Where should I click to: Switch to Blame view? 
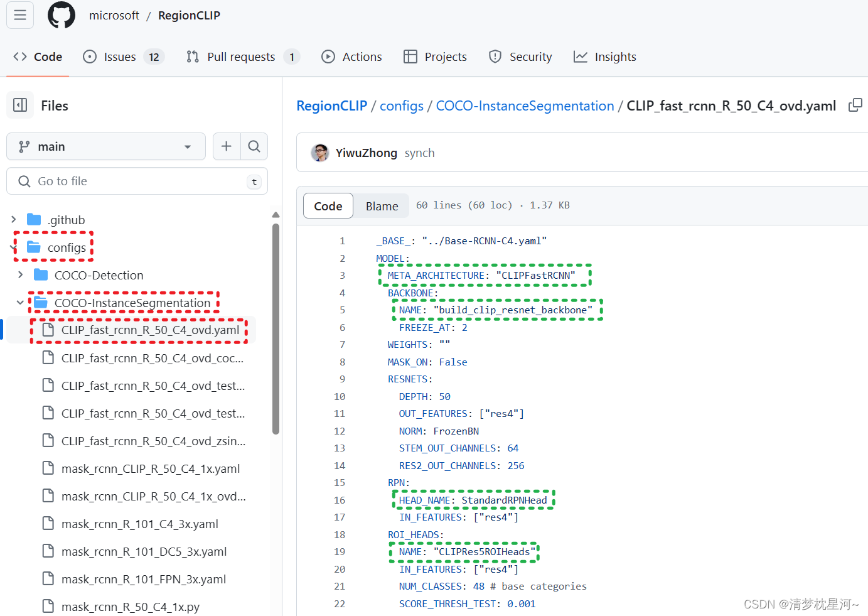point(382,206)
